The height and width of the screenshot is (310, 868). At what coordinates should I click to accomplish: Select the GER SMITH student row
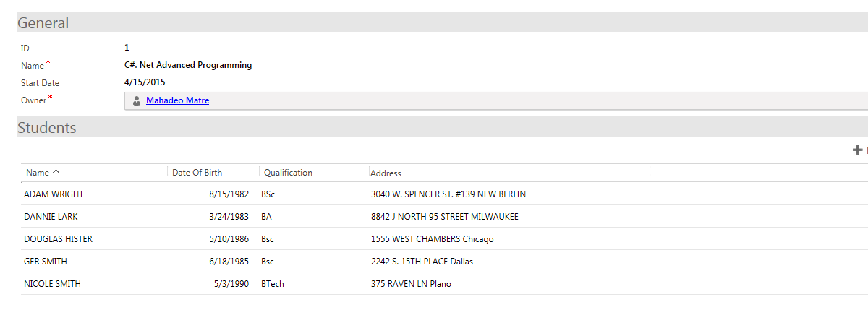pos(46,262)
